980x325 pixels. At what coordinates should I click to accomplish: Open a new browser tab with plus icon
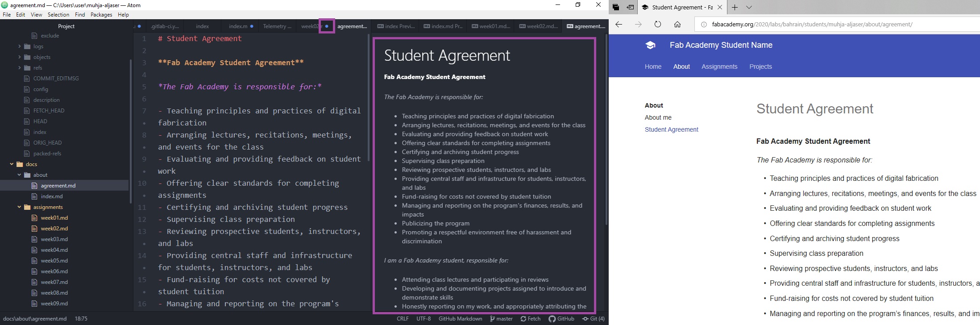tap(735, 7)
